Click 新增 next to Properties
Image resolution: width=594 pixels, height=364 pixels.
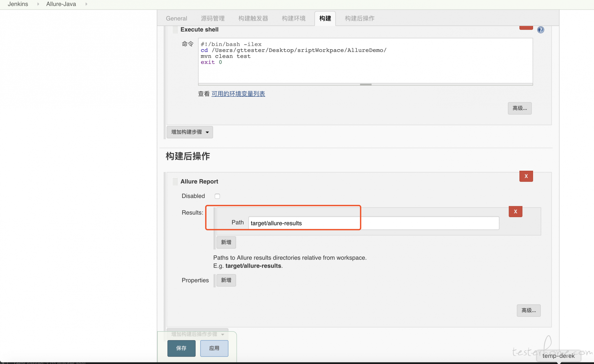[226, 280]
